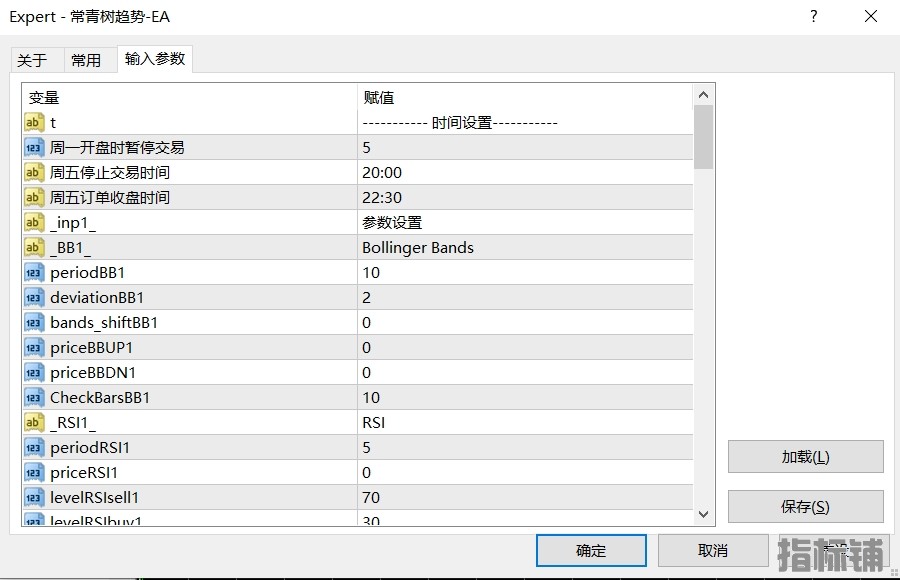The image size is (900, 580).
Task: Switch to the 关于 tab
Action: click(32, 60)
